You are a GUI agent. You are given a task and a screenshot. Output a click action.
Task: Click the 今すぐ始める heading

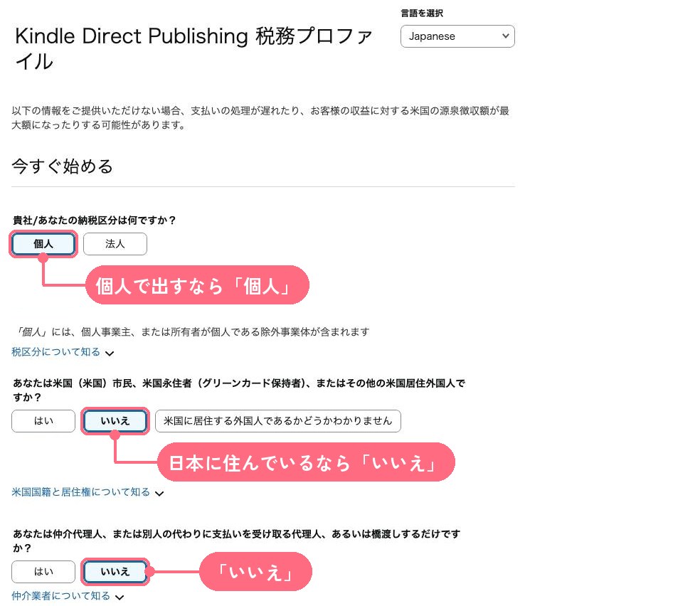(62, 166)
